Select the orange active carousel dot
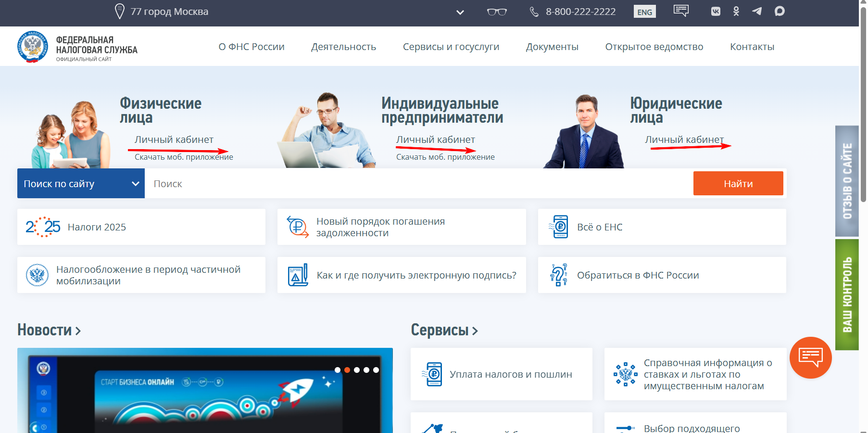The height and width of the screenshot is (433, 868). (x=347, y=370)
